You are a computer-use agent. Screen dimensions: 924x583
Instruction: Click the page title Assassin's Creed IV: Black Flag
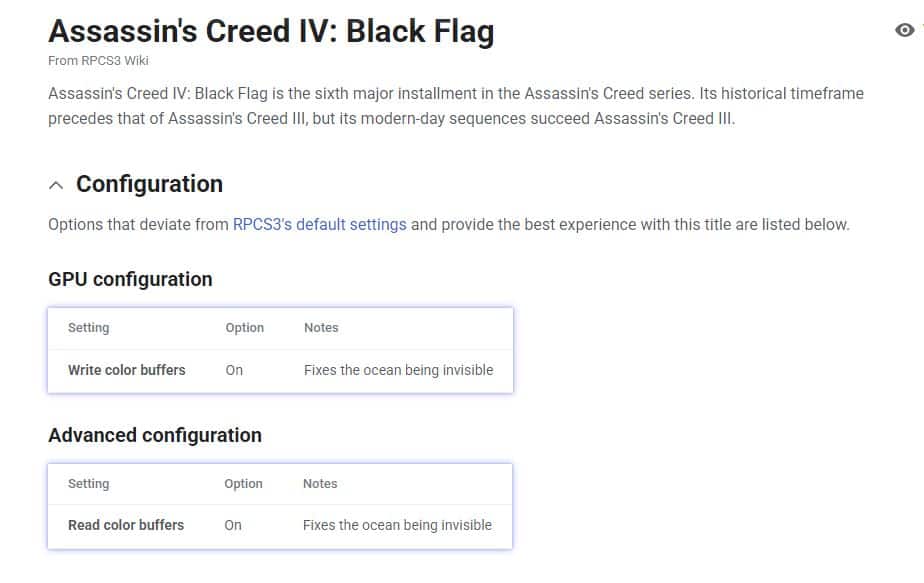click(271, 31)
